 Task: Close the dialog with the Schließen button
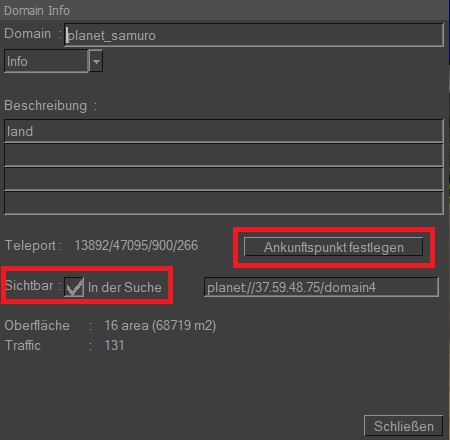[x=404, y=426]
